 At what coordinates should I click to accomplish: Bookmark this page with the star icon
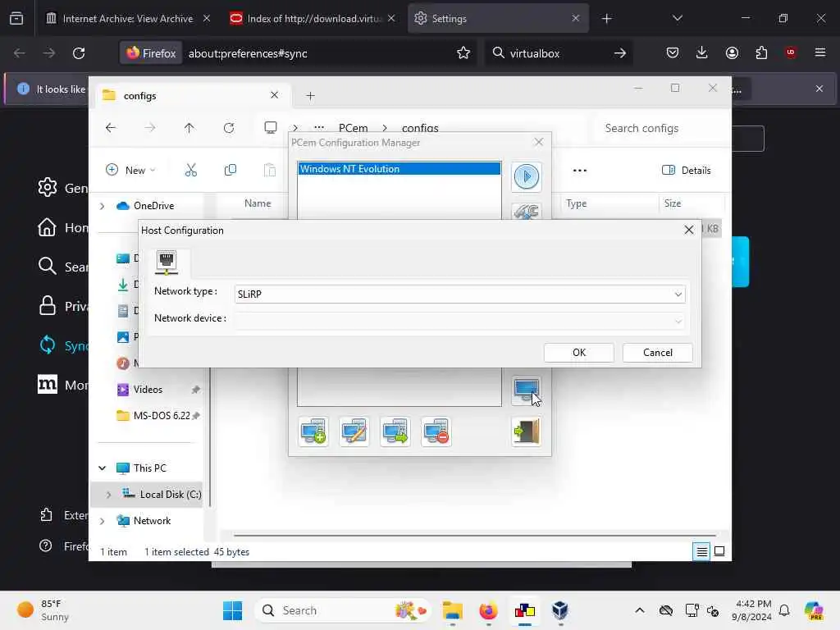[x=463, y=53]
